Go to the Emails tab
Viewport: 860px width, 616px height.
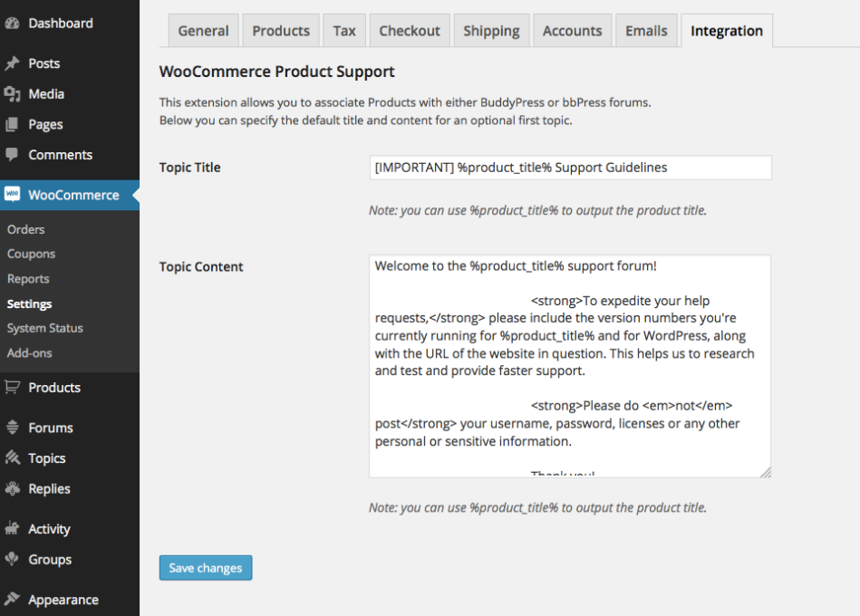646,31
